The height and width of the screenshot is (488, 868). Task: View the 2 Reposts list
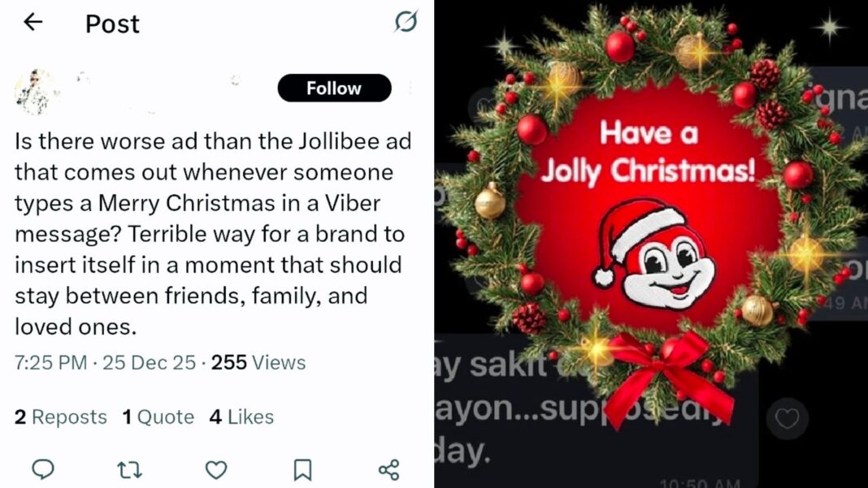pyautogui.click(x=61, y=417)
